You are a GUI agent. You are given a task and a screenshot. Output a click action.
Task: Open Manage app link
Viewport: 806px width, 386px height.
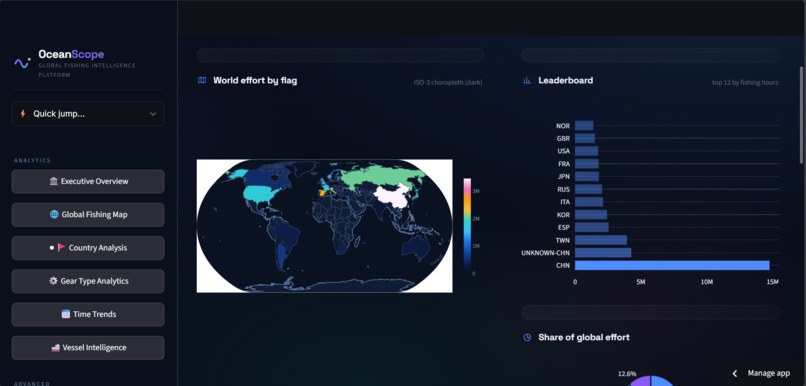tap(768, 374)
